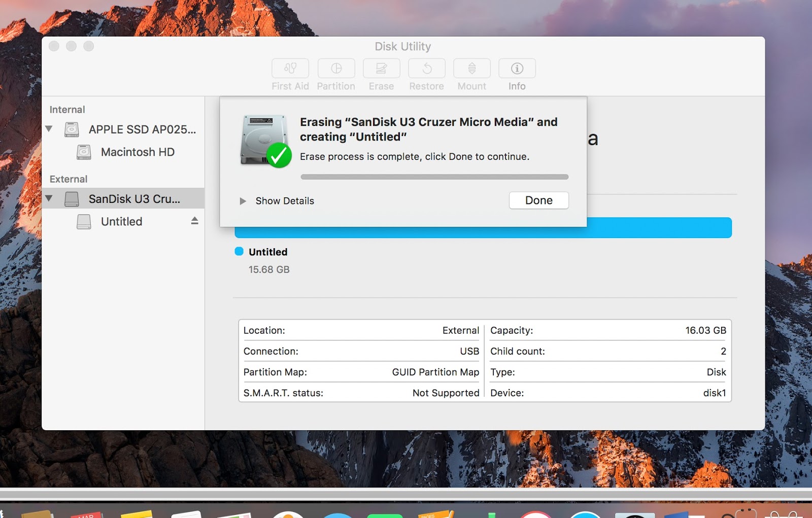Click the Mount toolbar icon
Image resolution: width=812 pixels, height=518 pixels.
472,68
